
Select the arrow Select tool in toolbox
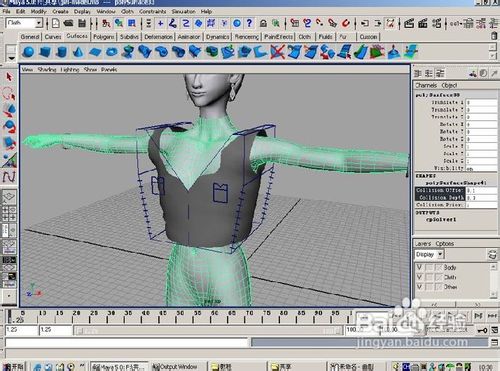click(9, 77)
